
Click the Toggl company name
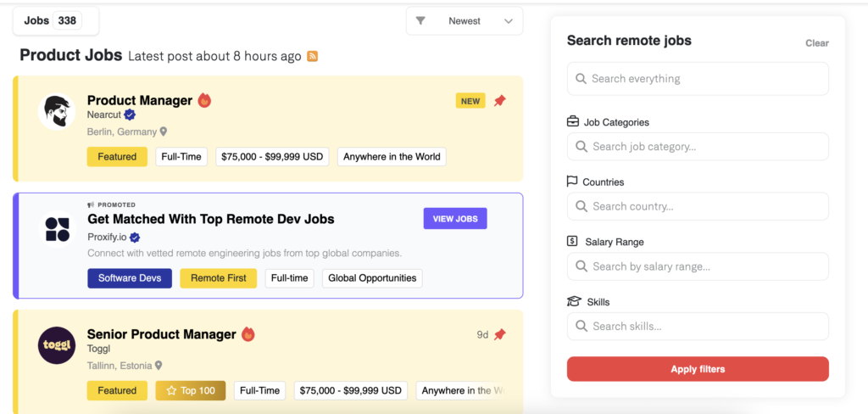[x=98, y=349]
